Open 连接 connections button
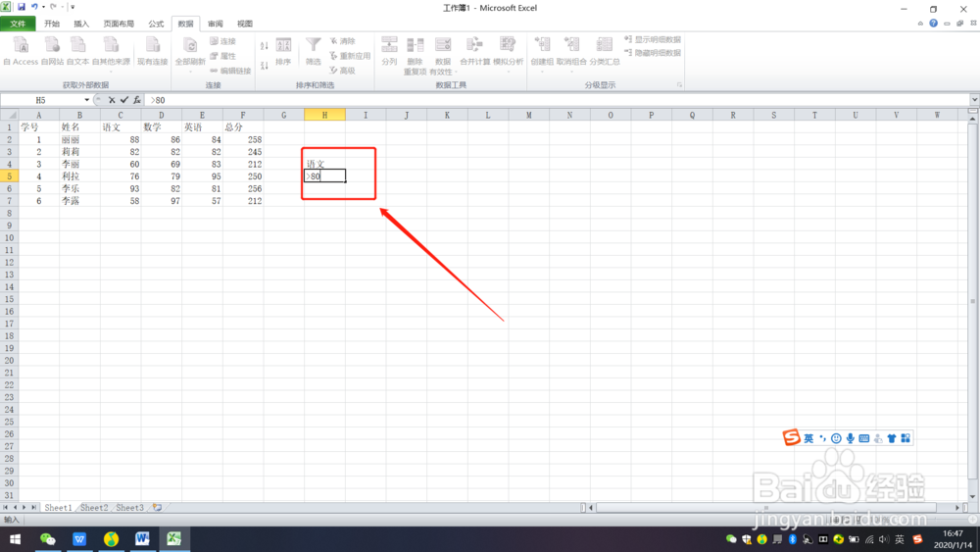The image size is (980, 552). click(223, 41)
